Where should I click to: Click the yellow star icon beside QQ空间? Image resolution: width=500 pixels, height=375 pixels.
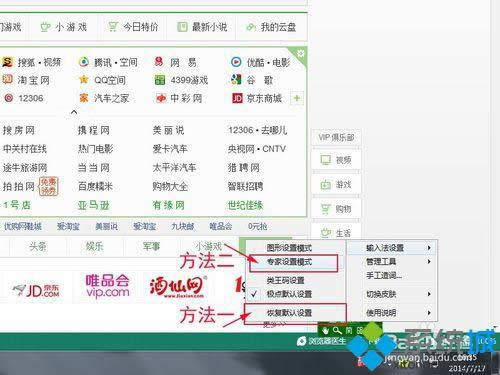(x=84, y=80)
